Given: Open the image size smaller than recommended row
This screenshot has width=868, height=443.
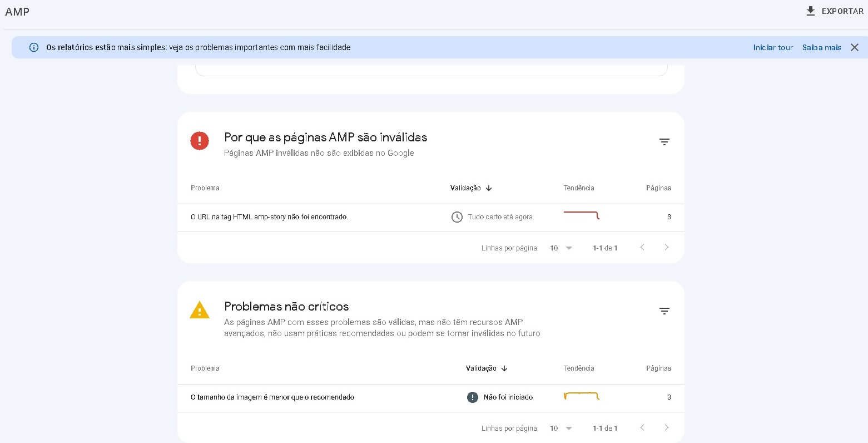Looking at the screenshot, I should coord(430,397).
